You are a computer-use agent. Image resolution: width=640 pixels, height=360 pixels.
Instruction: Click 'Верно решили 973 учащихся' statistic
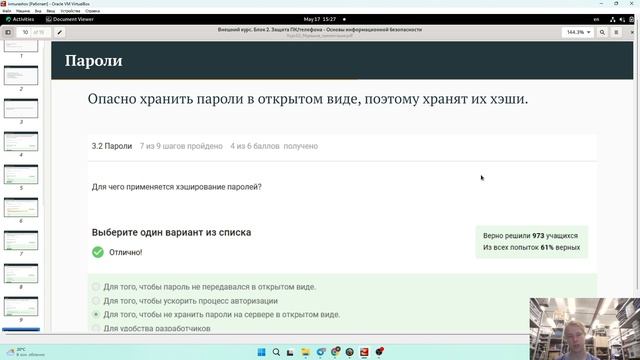pos(530,236)
